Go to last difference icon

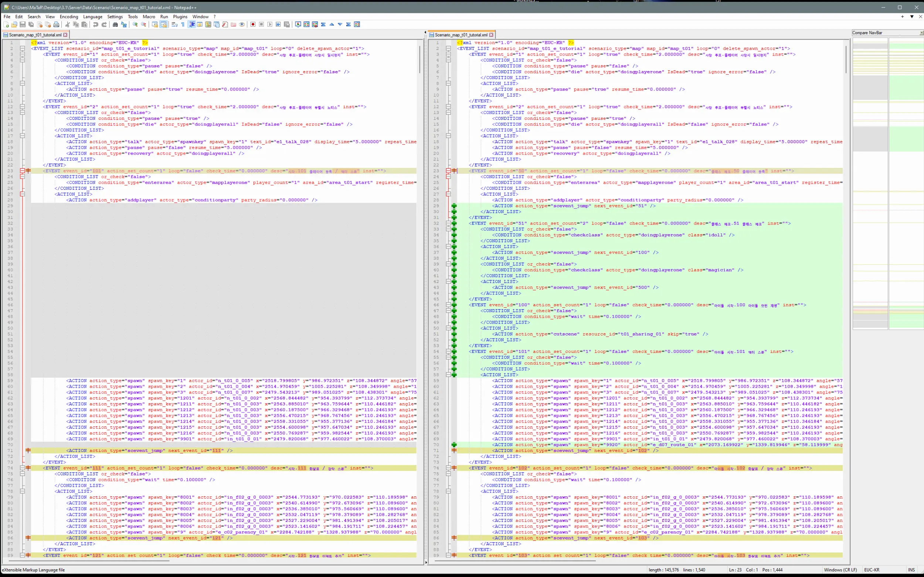[x=349, y=24]
